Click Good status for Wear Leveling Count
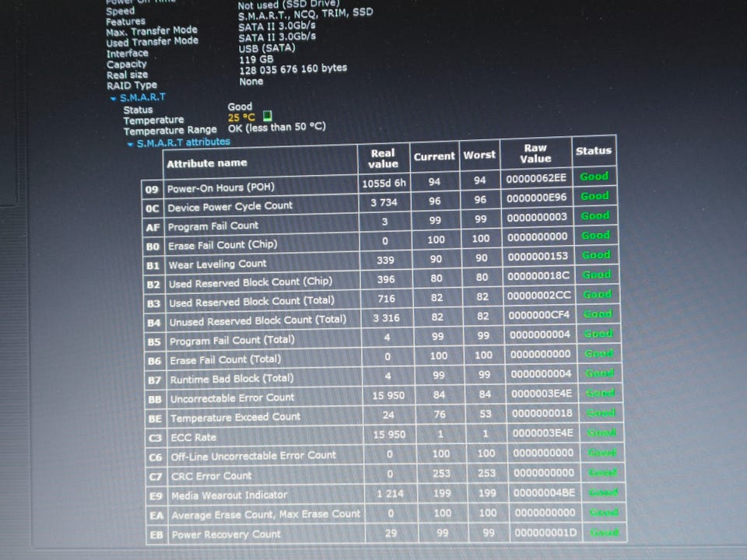The width and height of the screenshot is (747, 560). (596, 255)
